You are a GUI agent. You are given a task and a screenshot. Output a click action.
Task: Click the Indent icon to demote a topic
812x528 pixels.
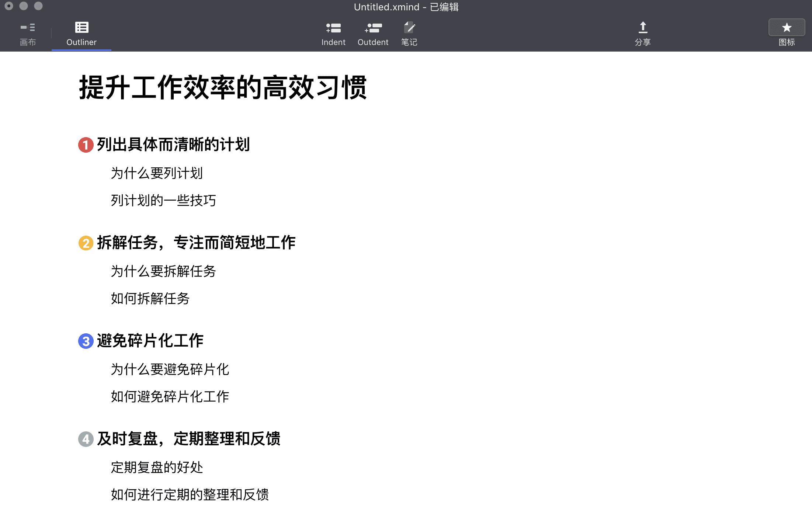333,33
